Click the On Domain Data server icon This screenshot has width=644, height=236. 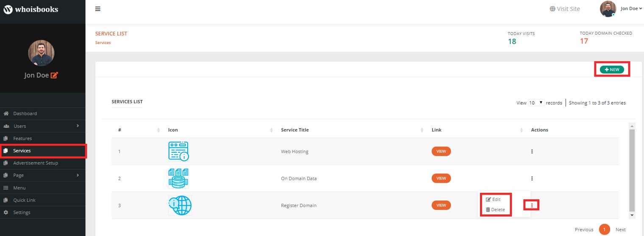point(178,178)
